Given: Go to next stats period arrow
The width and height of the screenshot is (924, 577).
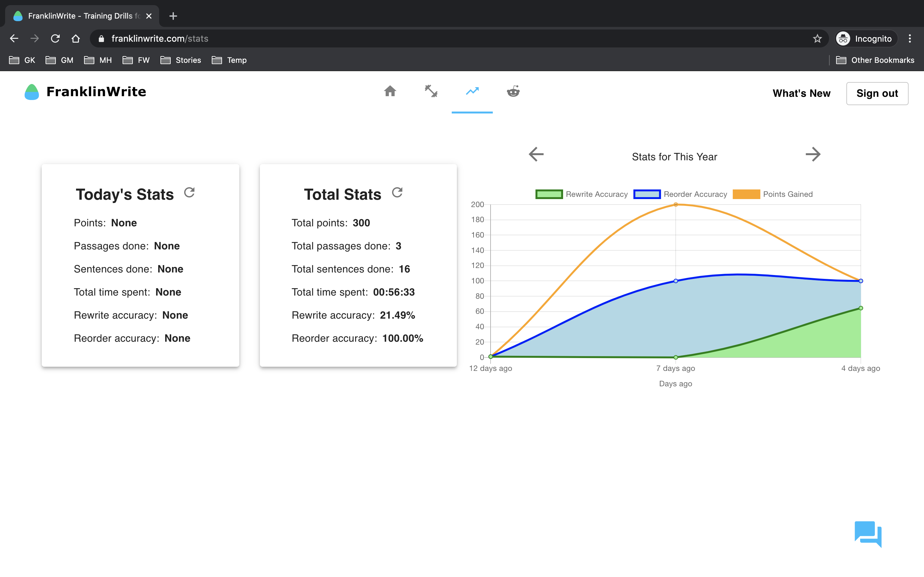Looking at the screenshot, I should [813, 155].
